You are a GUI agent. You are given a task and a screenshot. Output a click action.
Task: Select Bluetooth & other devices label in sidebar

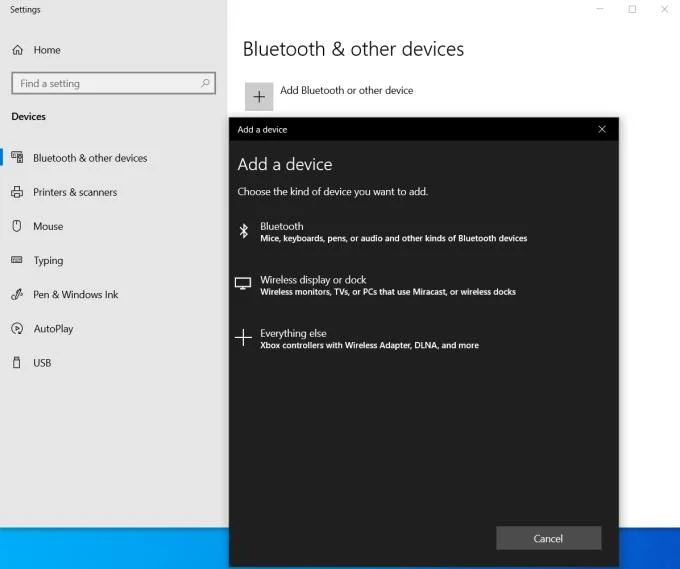pos(90,158)
